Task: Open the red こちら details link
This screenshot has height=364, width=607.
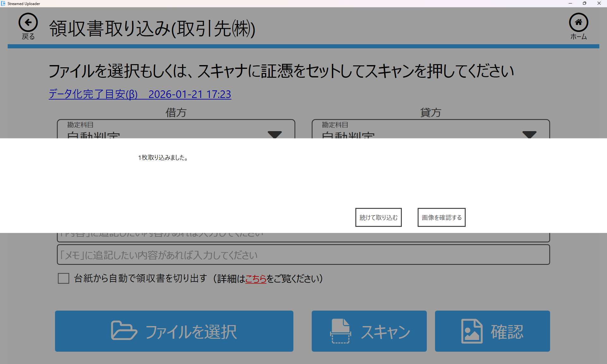Action: click(256, 279)
